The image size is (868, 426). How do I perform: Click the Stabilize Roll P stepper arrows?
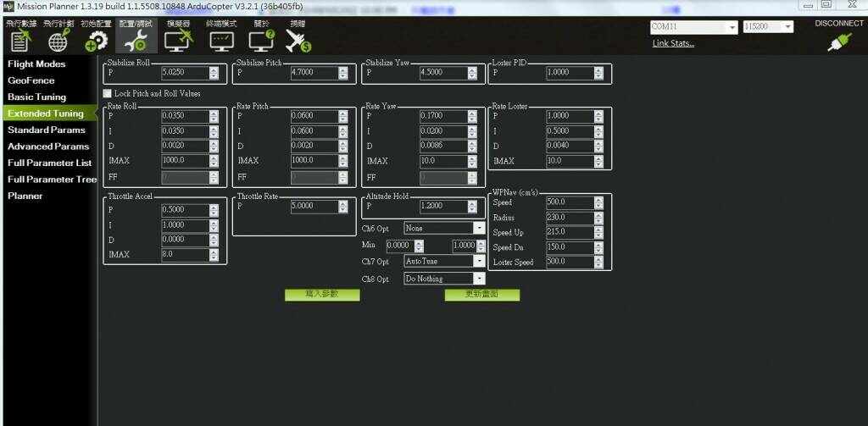(x=214, y=73)
